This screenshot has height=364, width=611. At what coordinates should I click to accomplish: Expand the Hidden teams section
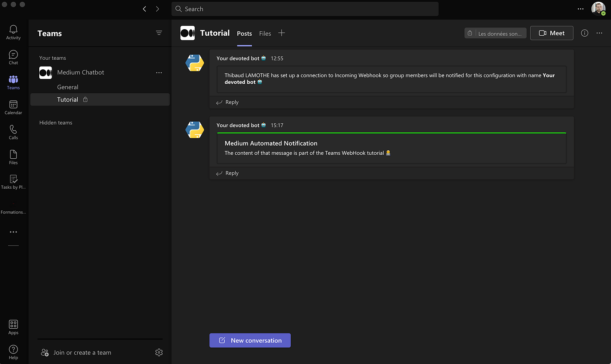56,122
